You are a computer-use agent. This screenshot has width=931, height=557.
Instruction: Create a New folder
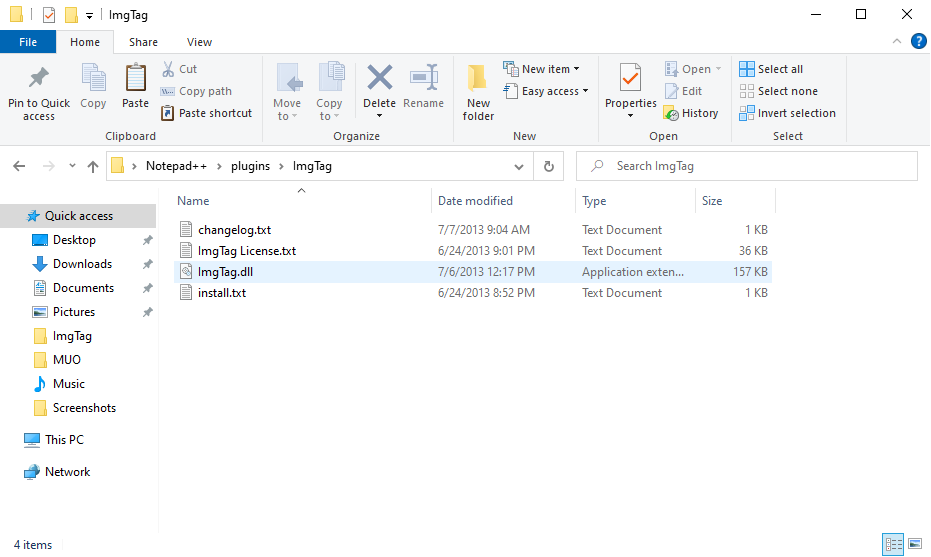pos(478,92)
